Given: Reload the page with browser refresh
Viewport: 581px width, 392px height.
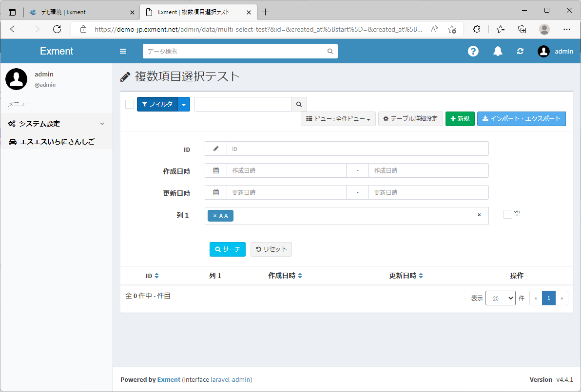Looking at the screenshot, I should pyautogui.click(x=57, y=29).
